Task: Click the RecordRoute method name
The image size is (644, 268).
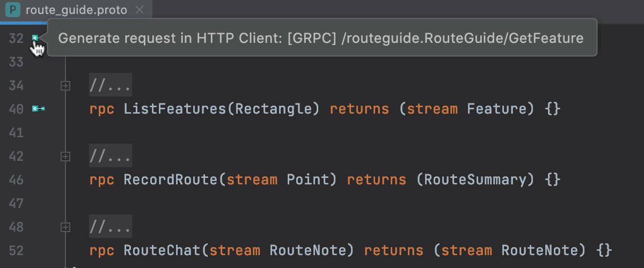Action: 171,180
